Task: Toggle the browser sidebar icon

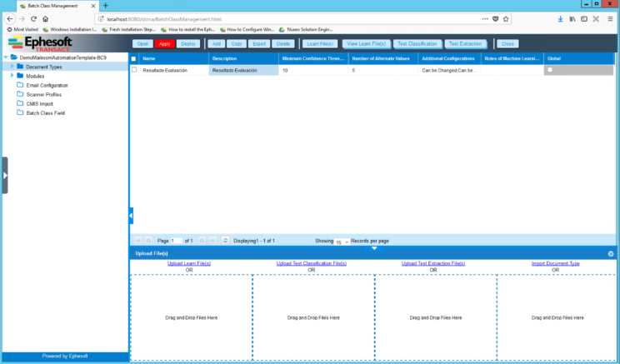Action: 584,18
